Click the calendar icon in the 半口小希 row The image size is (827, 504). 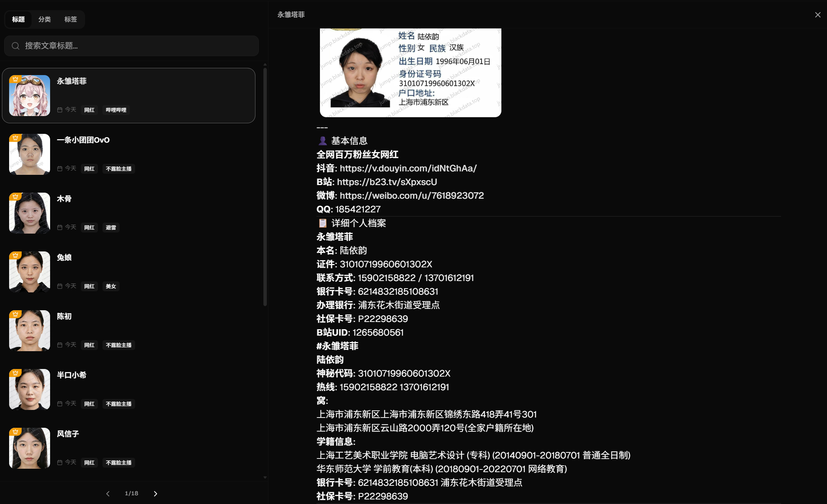click(60, 404)
